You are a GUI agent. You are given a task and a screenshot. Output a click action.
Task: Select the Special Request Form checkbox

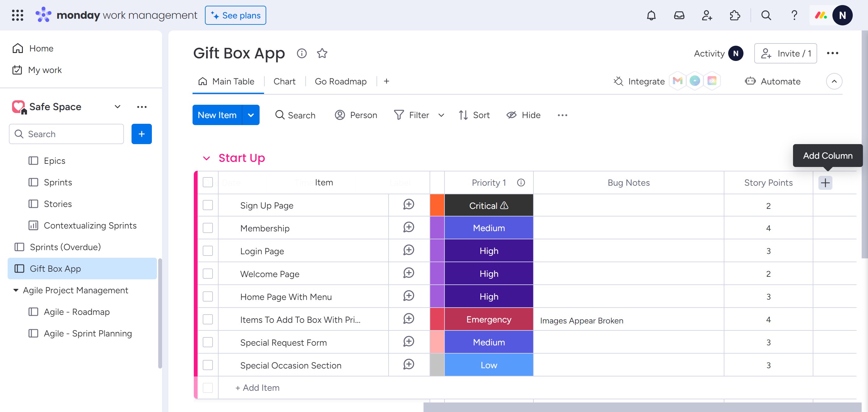(x=208, y=342)
